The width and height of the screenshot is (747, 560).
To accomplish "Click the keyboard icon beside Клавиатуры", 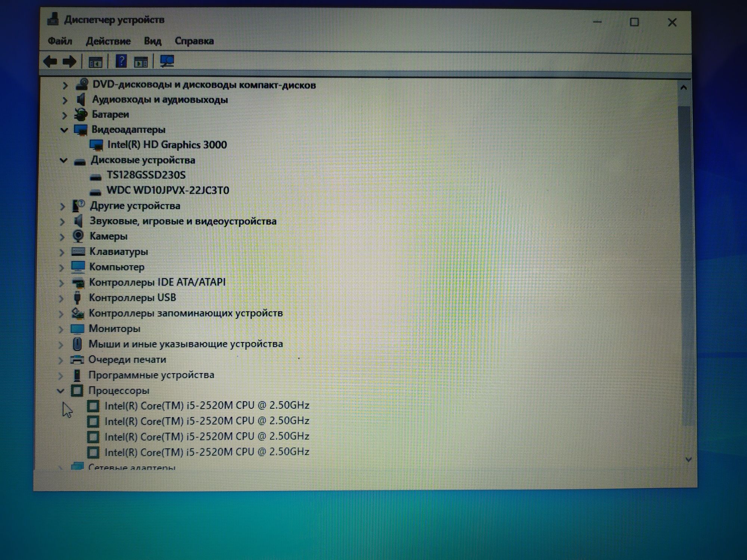I will [x=78, y=251].
